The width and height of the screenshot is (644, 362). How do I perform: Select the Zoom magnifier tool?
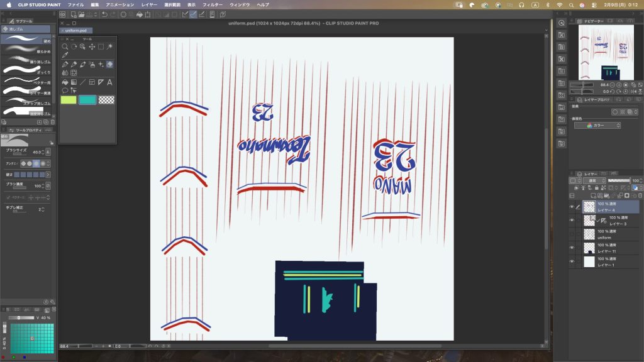point(65,47)
